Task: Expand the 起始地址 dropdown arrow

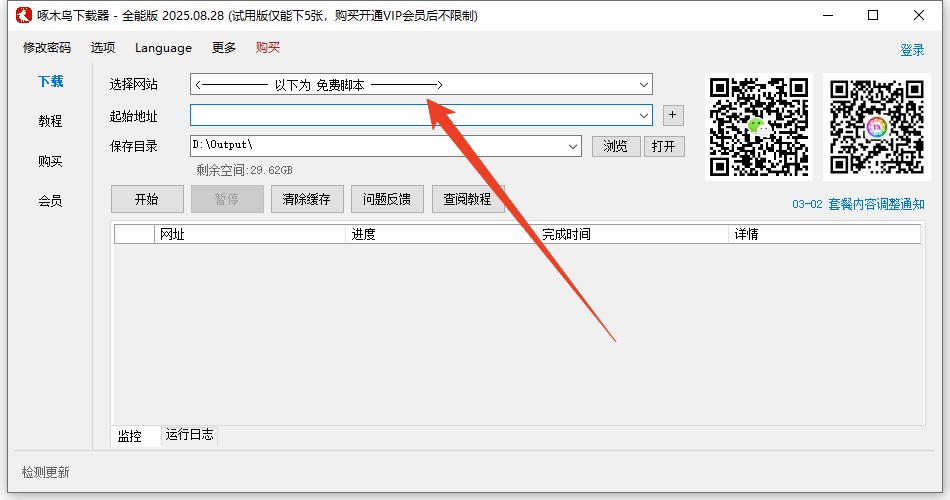Action: click(643, 115)
